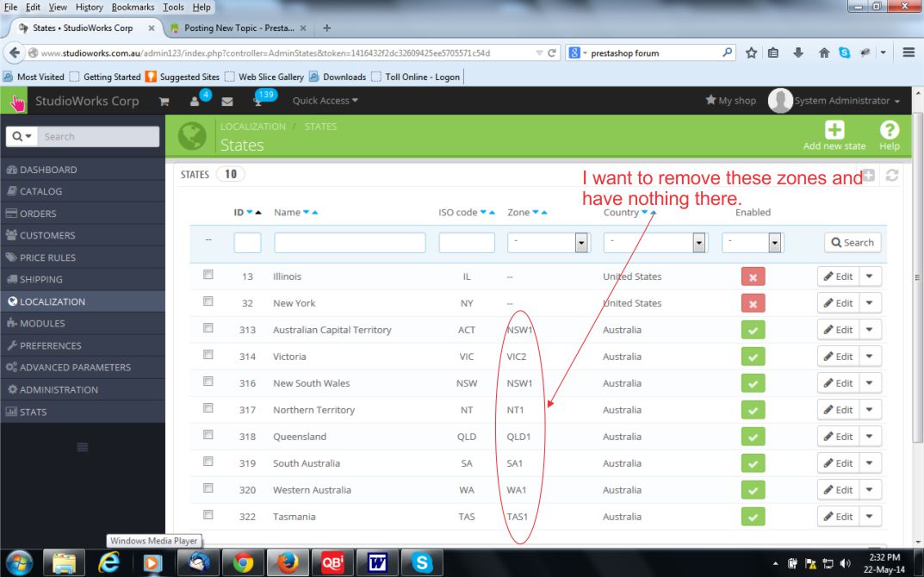Click the Search filter button
Screen dimensions: 924x577
point(853,242)
